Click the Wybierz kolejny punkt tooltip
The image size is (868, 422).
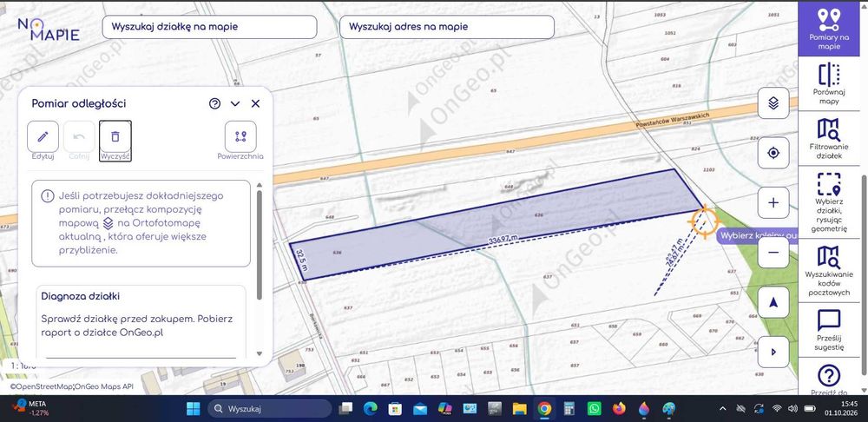tap(759, 234)
